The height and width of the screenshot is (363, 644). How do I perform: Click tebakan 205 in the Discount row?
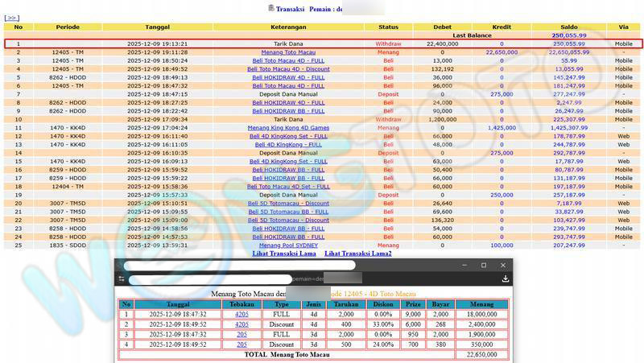[242, 344]
